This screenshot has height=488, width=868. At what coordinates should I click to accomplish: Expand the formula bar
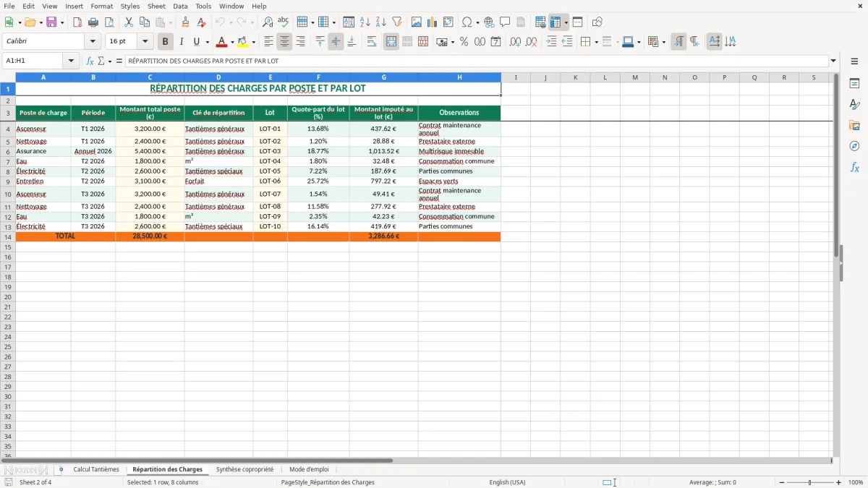[x=833, y=61]
